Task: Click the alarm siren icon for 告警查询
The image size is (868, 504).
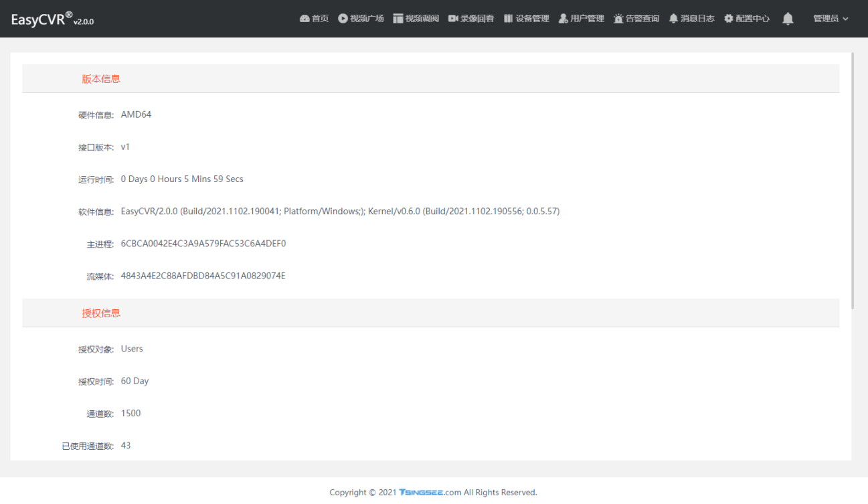Action: click(618, 19)
